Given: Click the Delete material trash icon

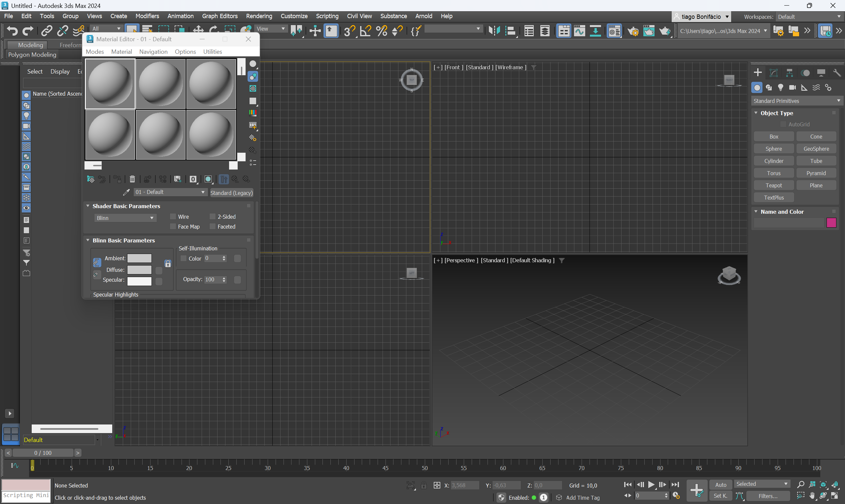Looking at the screenshot, I should click(132, 179).
